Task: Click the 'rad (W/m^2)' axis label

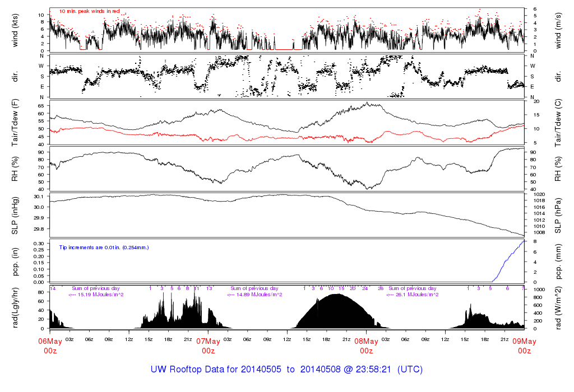Action: [559, 307]
